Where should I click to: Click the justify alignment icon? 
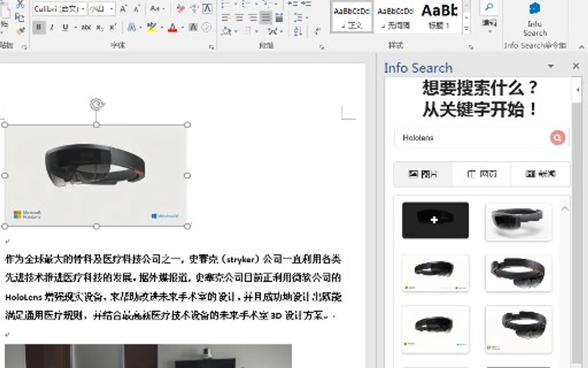[x=266, y=17]
